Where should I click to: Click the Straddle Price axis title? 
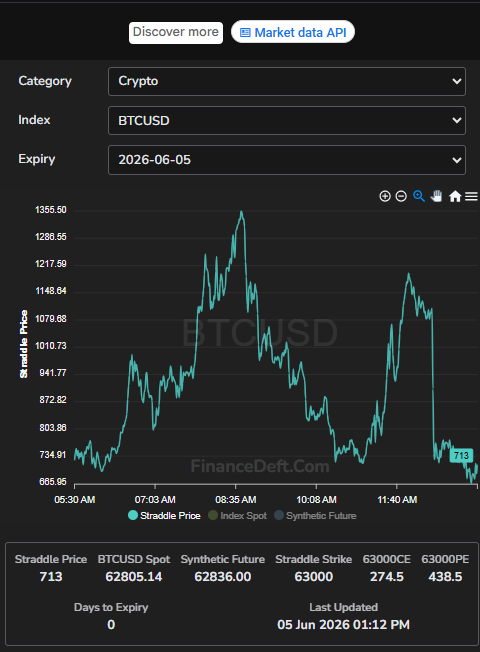pyautogui.click(x=24, y=344)
